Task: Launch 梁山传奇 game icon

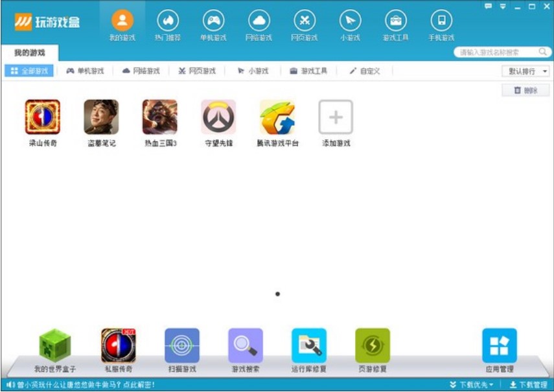Action: point(42,117)
